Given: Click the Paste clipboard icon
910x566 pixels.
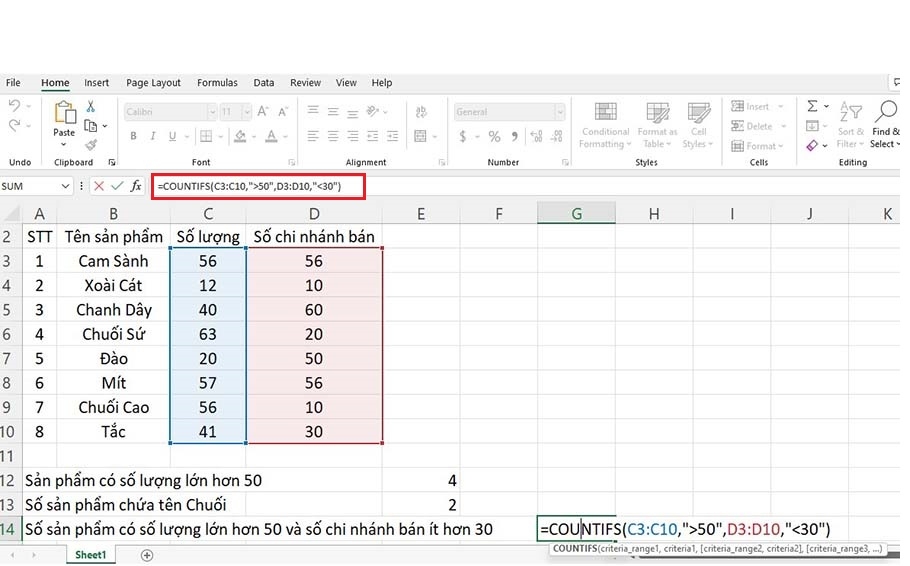Looking at the screenshot, I should pyautogui.click(x=64, y=112).
